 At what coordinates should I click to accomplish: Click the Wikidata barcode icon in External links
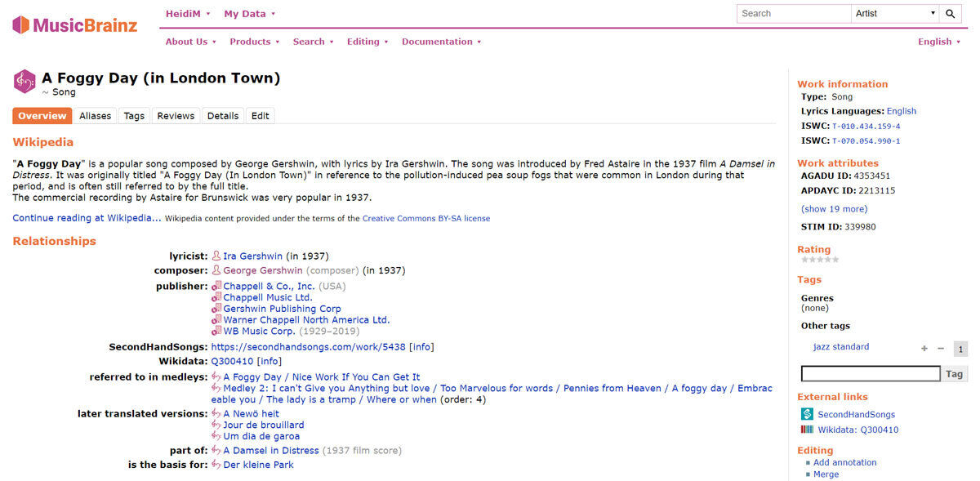pos(807,430)
